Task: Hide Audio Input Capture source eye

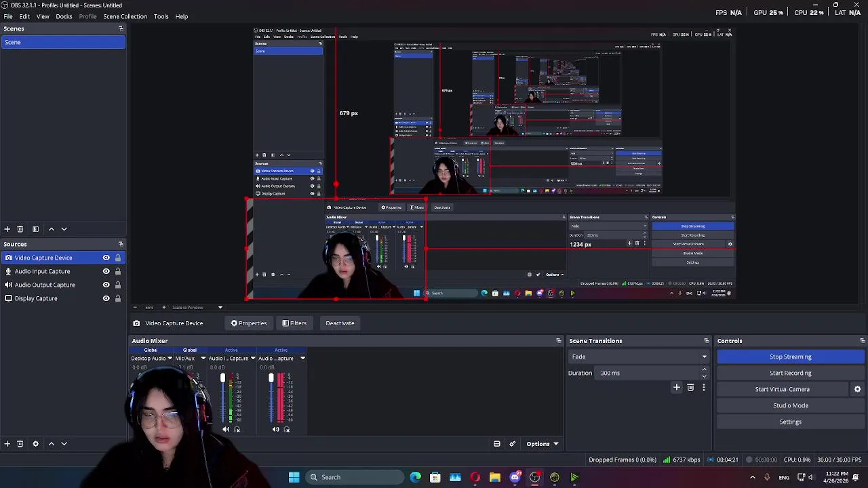Action: [106, 271]
